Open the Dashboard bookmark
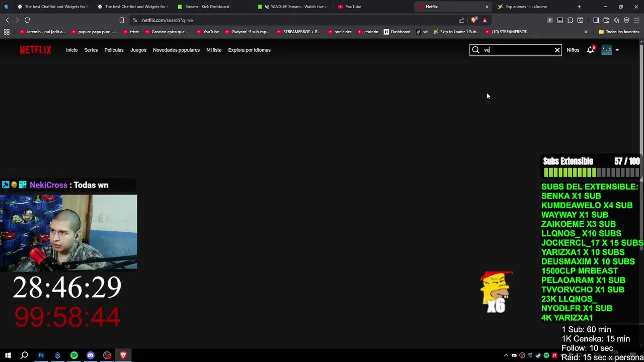This screenshot has height=362, width=644. 397,32
